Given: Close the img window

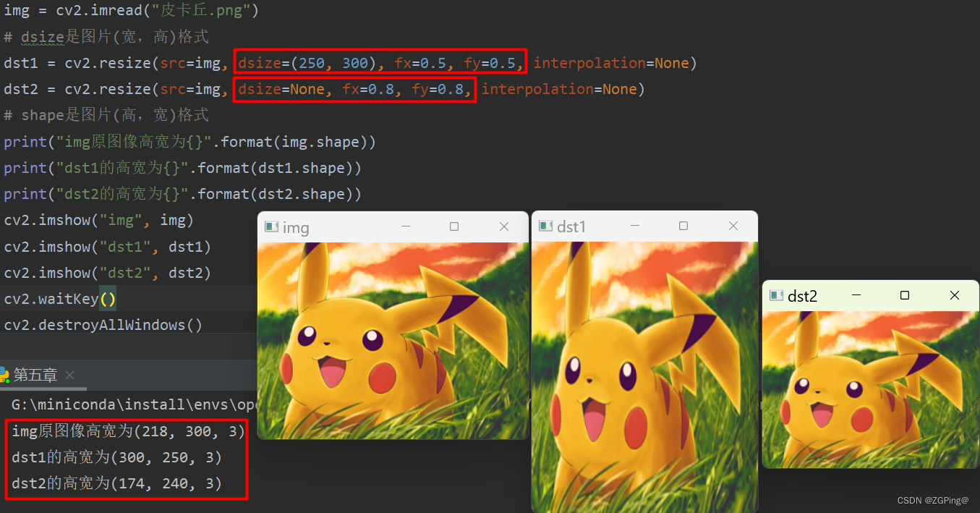Looking at the screenshot, I should [x=504, y=226].
